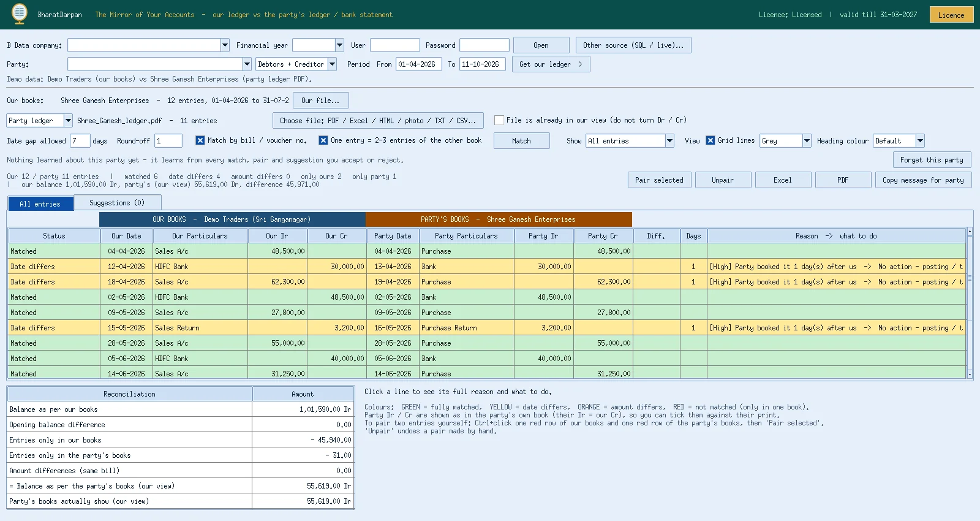
Task: Click the 'Our file...' button
Action: (x=321, y=101)
